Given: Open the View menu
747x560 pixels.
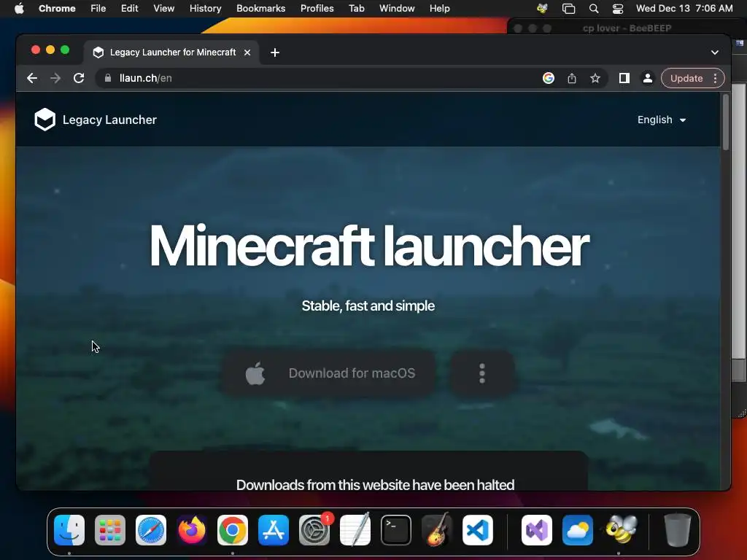Looking at the screenshot, I should 163,9.
